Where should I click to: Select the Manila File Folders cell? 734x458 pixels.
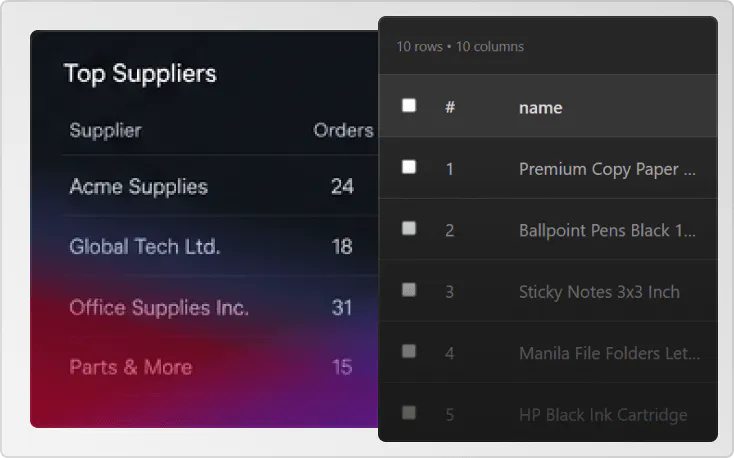(x=609, y=353)
